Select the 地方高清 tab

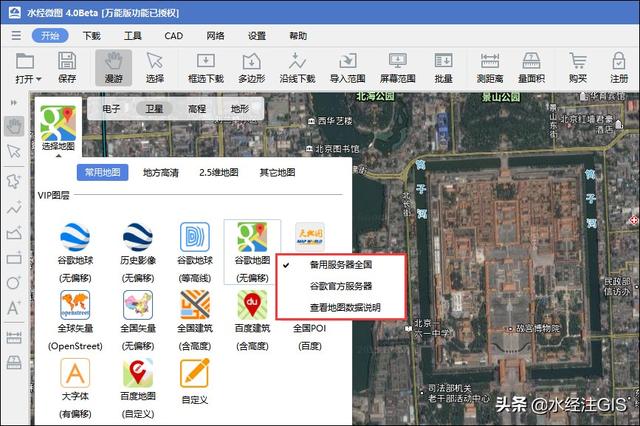point(161,173)
